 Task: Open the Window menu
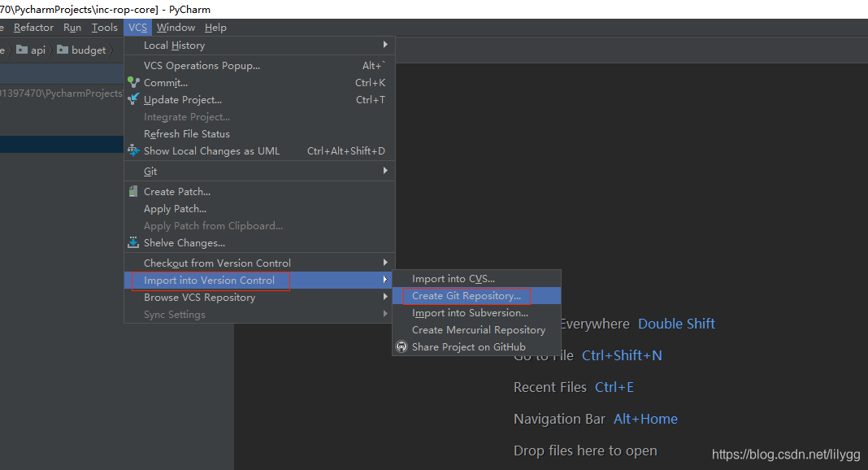coord(176,27)
